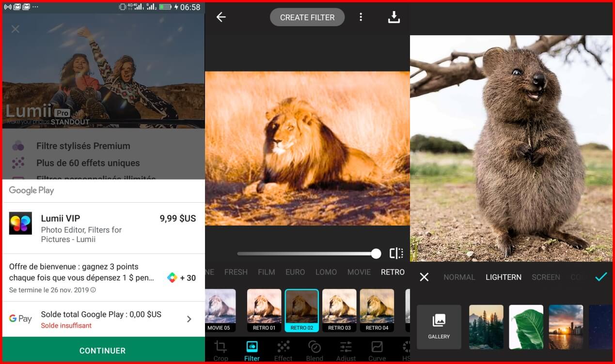Select the Crop tool
The height and width of the screenshot is (364, 615).
coord(221,350)
